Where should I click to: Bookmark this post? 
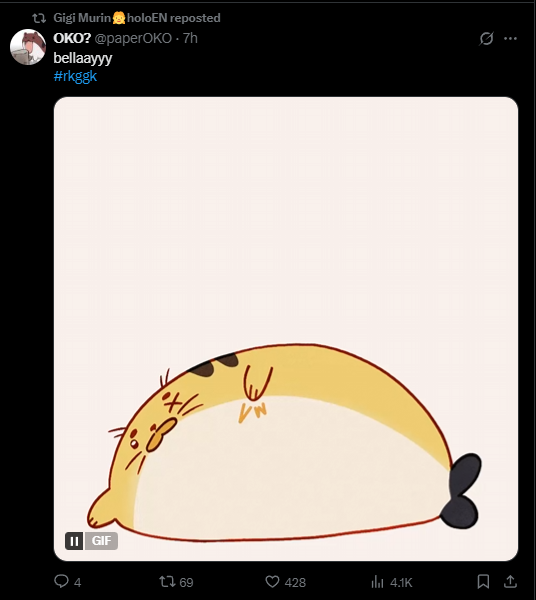point(483,582)
